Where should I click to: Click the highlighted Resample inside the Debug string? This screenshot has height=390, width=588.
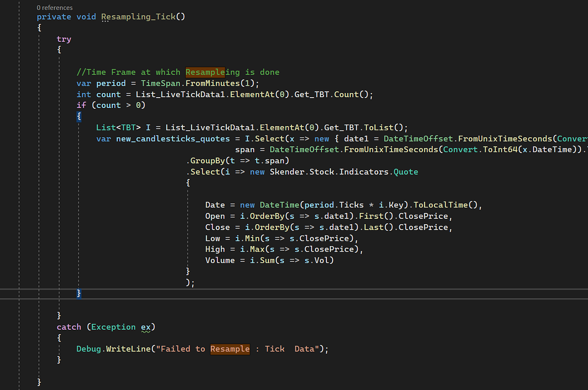(229, 349)
